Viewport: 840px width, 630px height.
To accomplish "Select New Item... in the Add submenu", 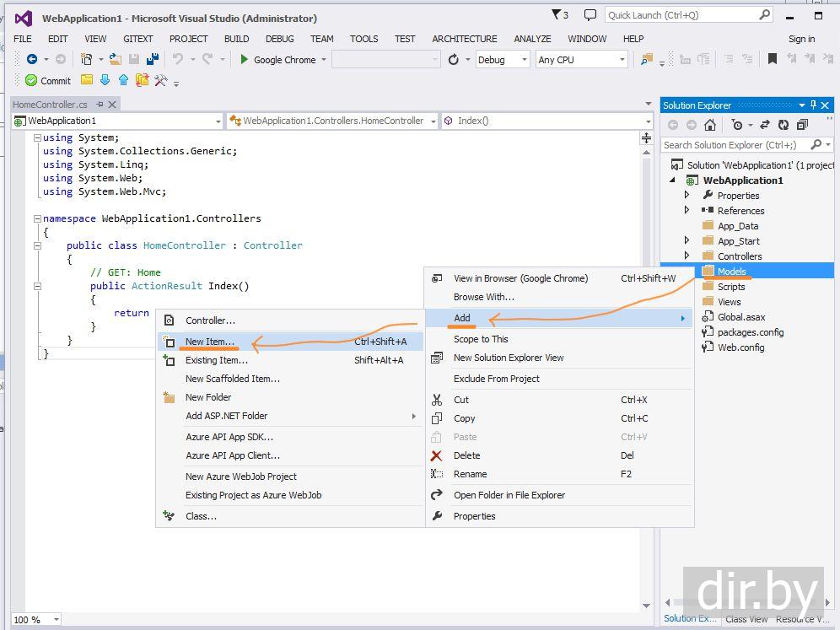I will pyautogui.click(x=210, y=342).
